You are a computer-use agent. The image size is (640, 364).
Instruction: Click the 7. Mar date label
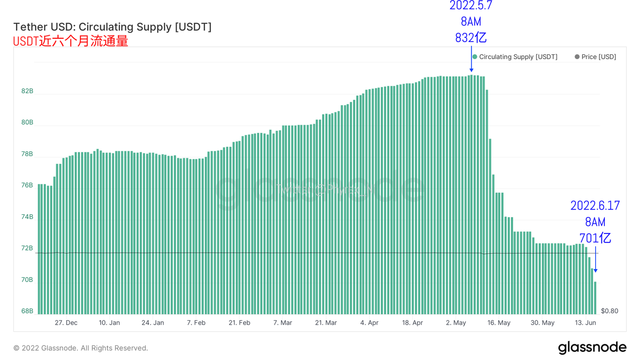coord(283,323)
